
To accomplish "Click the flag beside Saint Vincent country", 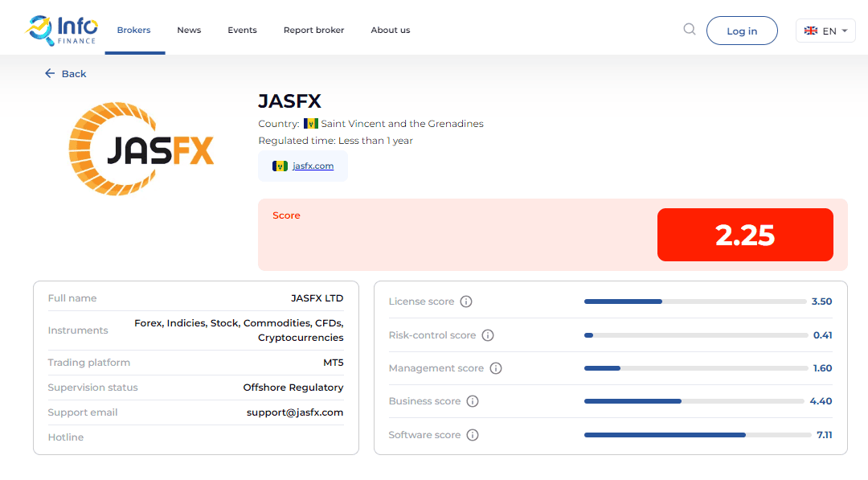I will click(310, 124).
